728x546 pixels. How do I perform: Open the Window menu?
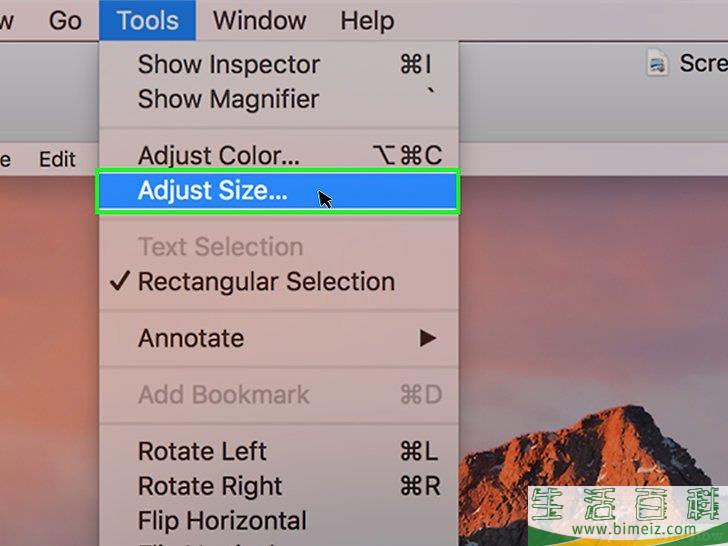coord(260,20)
